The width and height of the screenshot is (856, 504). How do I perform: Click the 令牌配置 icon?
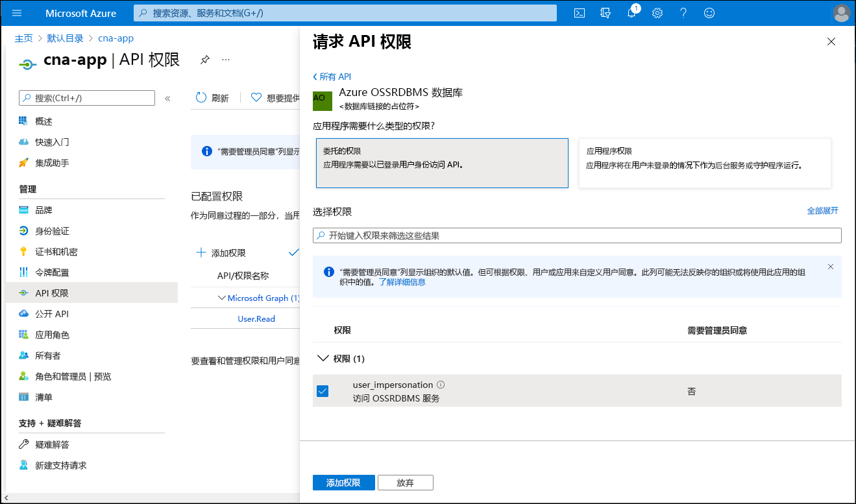click(23, 272)
